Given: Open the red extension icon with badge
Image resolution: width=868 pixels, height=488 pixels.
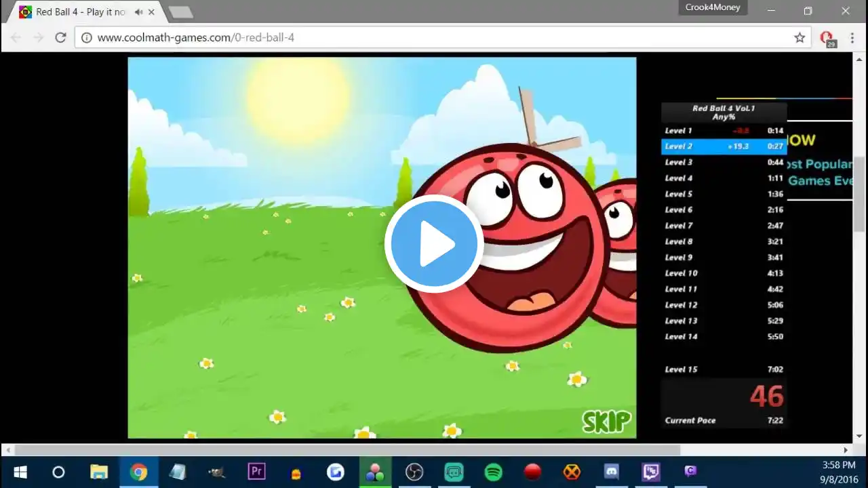Looking at the screenshot, I should [x=827, y=39].
